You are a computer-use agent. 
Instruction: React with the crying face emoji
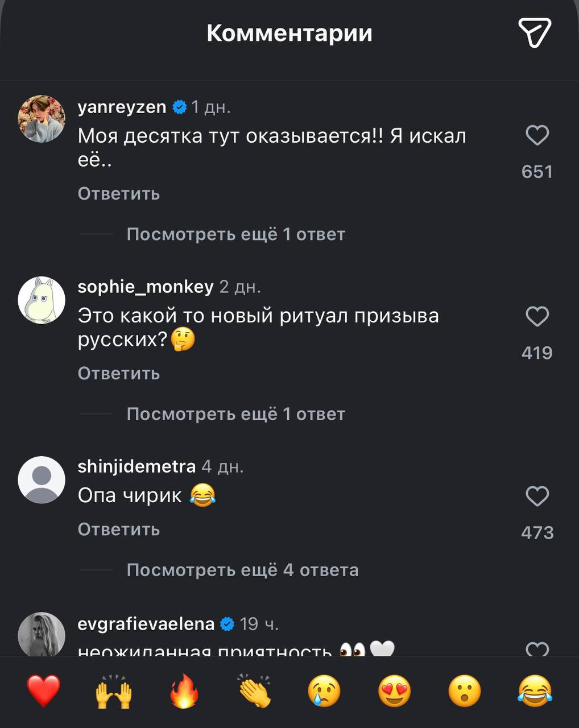[324, 691]
